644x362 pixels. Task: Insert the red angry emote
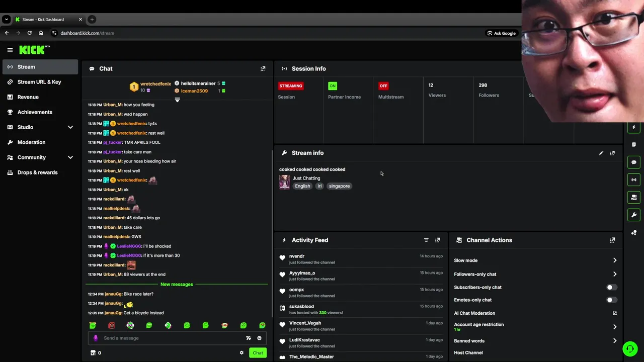coord(111,325)
